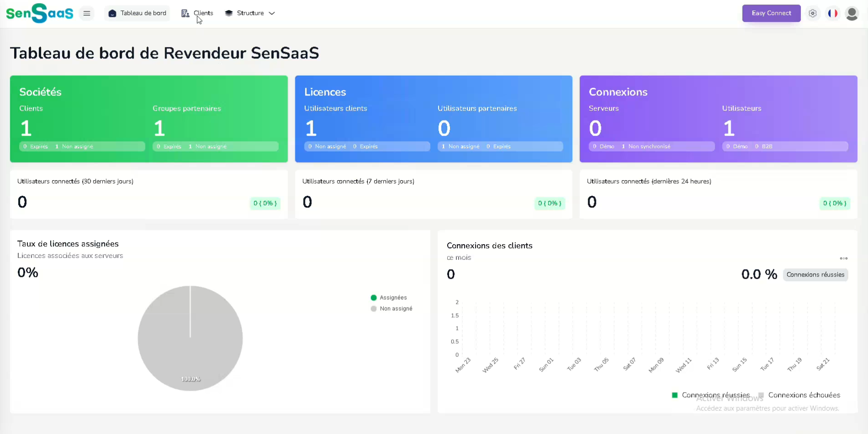Click the Easy Connect button
The height and width of the screenshot is (434, 868).
coord(771,13)
